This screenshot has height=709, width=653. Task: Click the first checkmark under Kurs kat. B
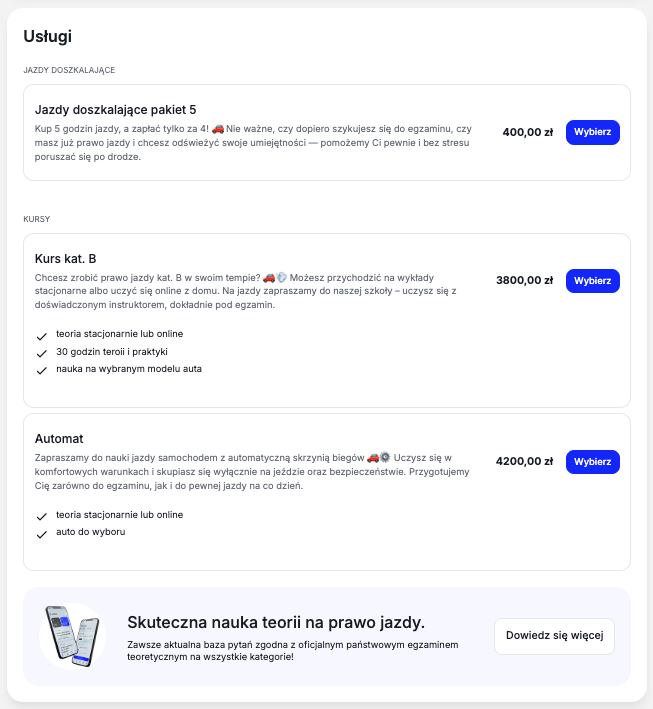click(x=42, y=335)
